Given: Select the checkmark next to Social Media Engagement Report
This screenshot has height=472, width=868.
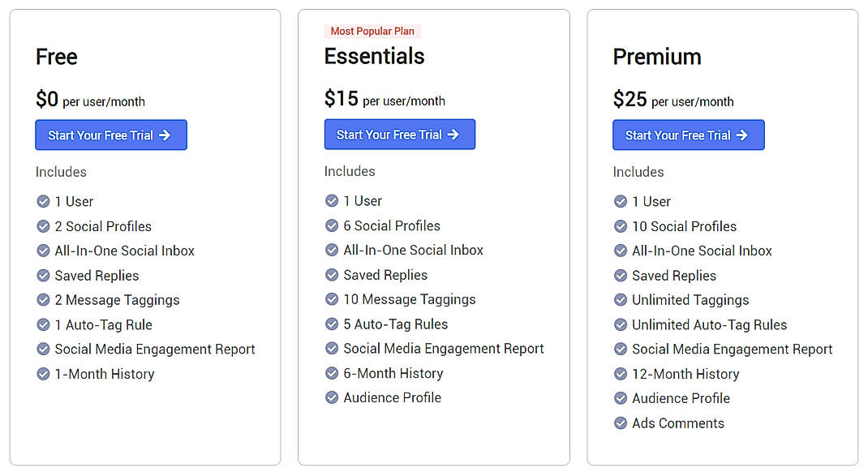Looking at the screenshot, I should coord(44,349).
